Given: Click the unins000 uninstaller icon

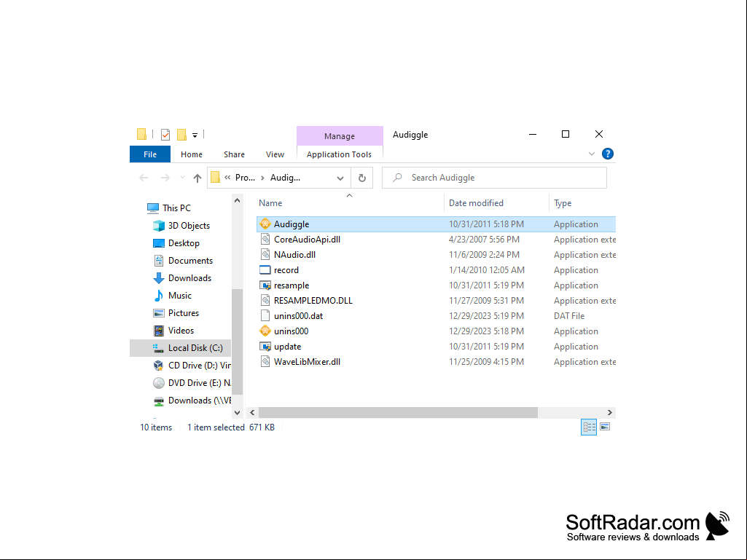Looking at the screenshot, I should click(x=265, y=331).
